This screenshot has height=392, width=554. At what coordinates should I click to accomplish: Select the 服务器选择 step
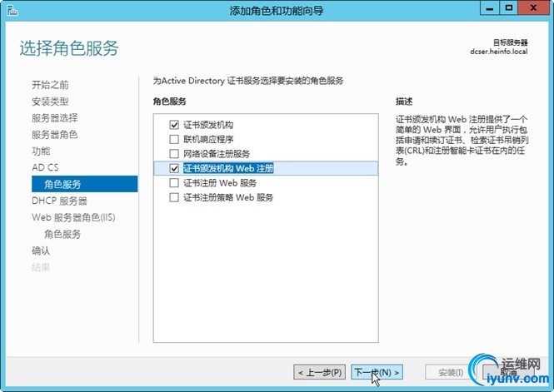tap(55, 118)
